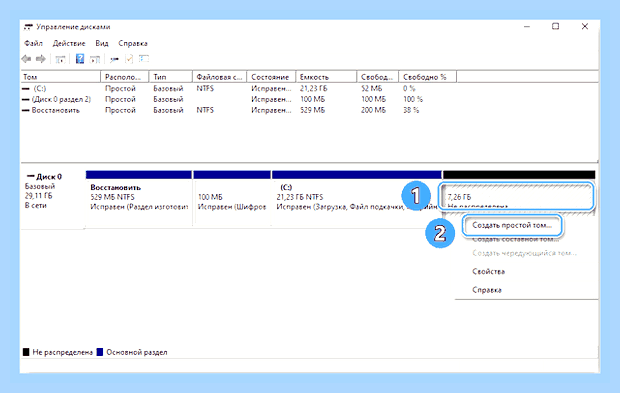Open the Действие menu
The image size is (620, 393).
[69, 43]
